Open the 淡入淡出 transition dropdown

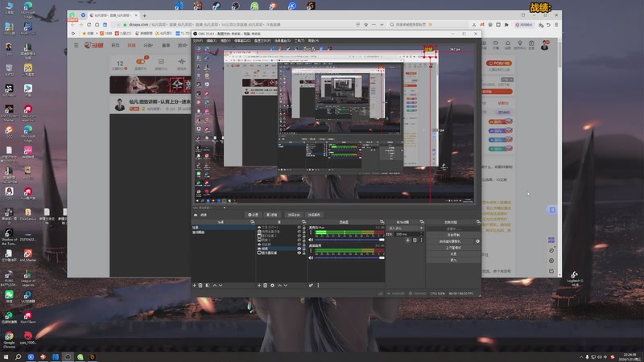point(404,228)
